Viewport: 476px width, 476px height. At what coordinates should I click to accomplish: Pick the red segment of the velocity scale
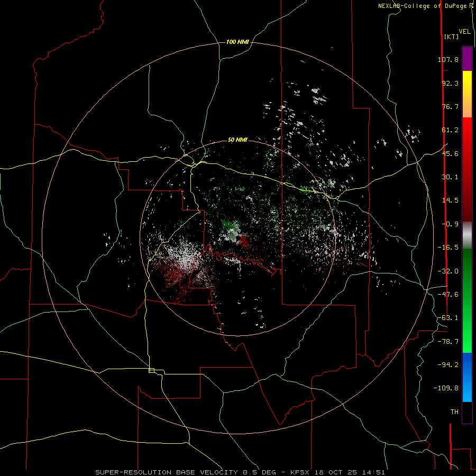coord(467,169)
